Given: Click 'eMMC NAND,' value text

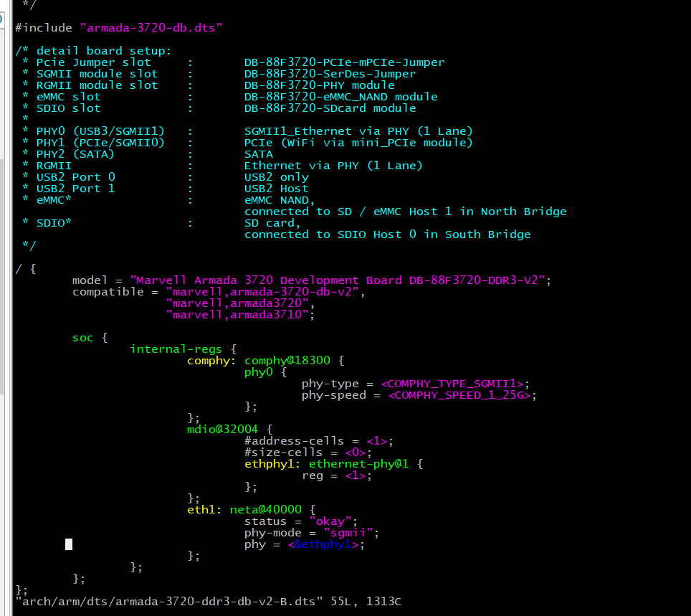Looking at the screenshot, I should 280,200.
